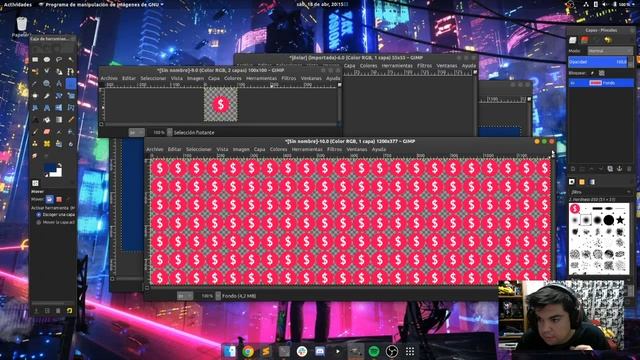Open Seleccionar menu in 1200x377 window

click(199, 149)
